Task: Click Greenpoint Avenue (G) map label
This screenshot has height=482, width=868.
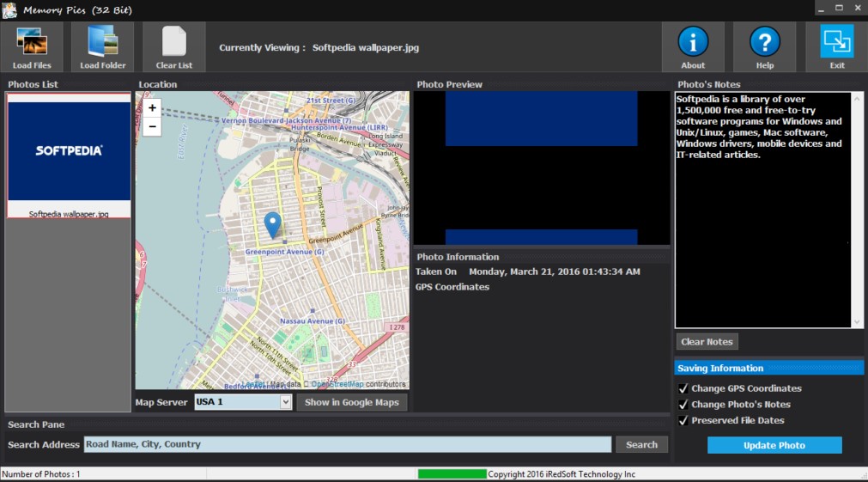Action: tap(284, 252)
